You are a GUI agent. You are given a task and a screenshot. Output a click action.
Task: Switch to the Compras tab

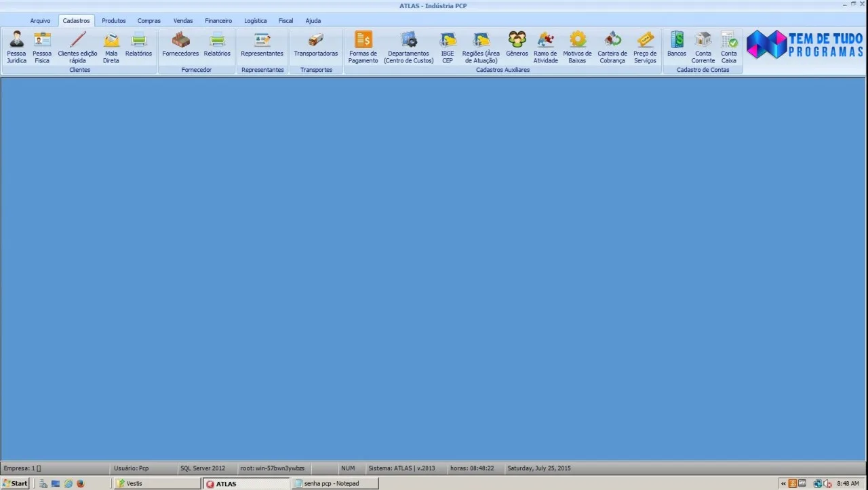click(149, 21)
